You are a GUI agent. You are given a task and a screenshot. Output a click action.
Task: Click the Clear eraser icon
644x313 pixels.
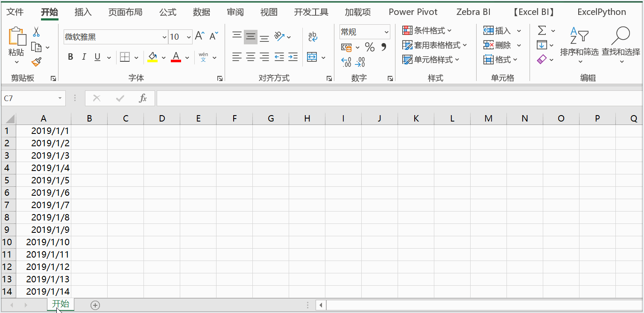point(542,59)
